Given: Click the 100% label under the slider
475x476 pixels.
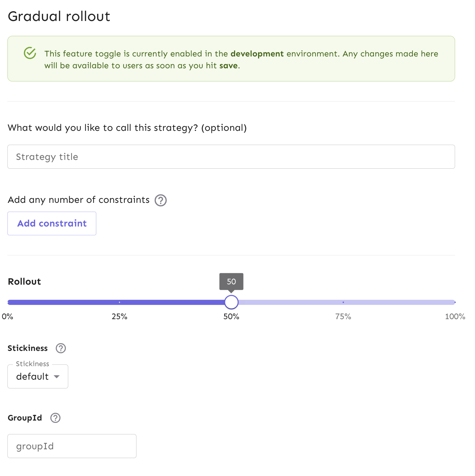Looking at the screenshot, I should [x=455, y=316].
